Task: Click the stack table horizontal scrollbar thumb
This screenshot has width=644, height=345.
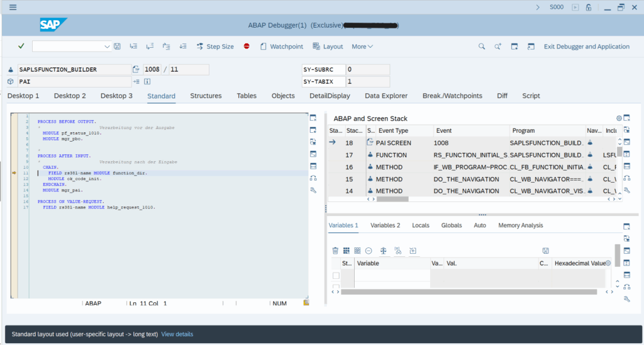Action: (x=392, y=199)
